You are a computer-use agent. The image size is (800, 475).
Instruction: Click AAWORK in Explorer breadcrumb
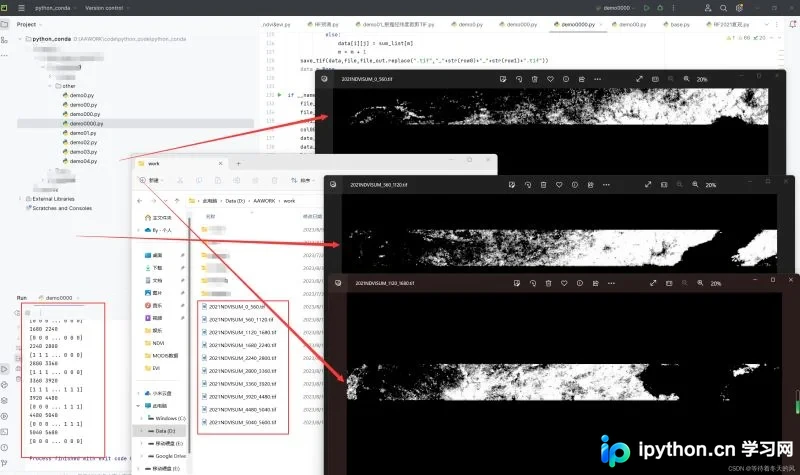(x=264, y=201)
